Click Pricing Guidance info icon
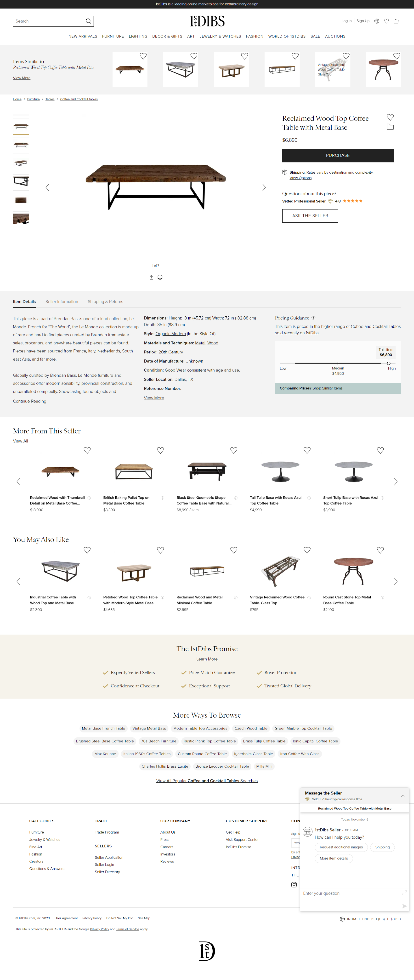414x980 pixels. point(313,318)
